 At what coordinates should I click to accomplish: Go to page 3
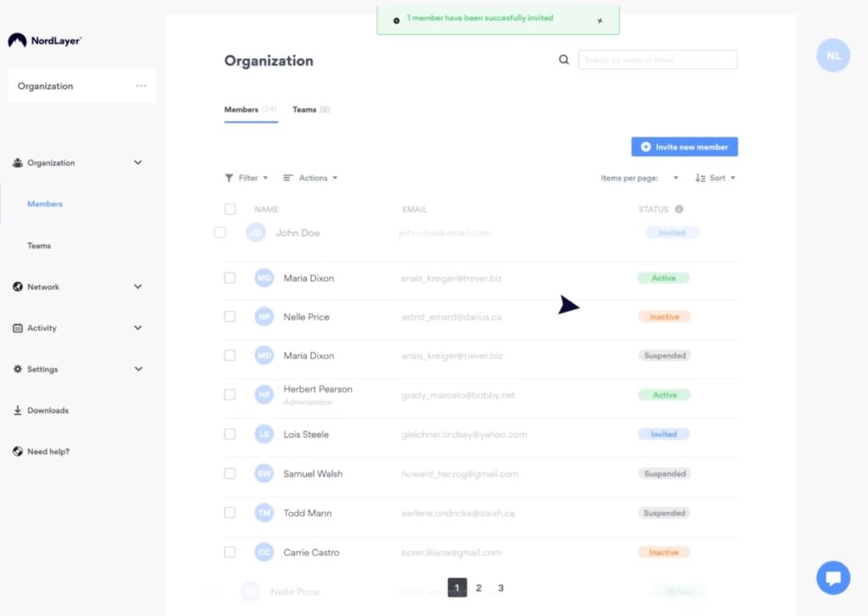[500, 588]
